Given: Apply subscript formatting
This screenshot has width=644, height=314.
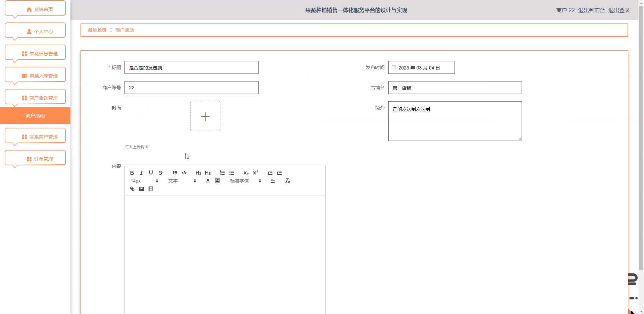Looking at the screenshot, I should click(x=246, y=173).
